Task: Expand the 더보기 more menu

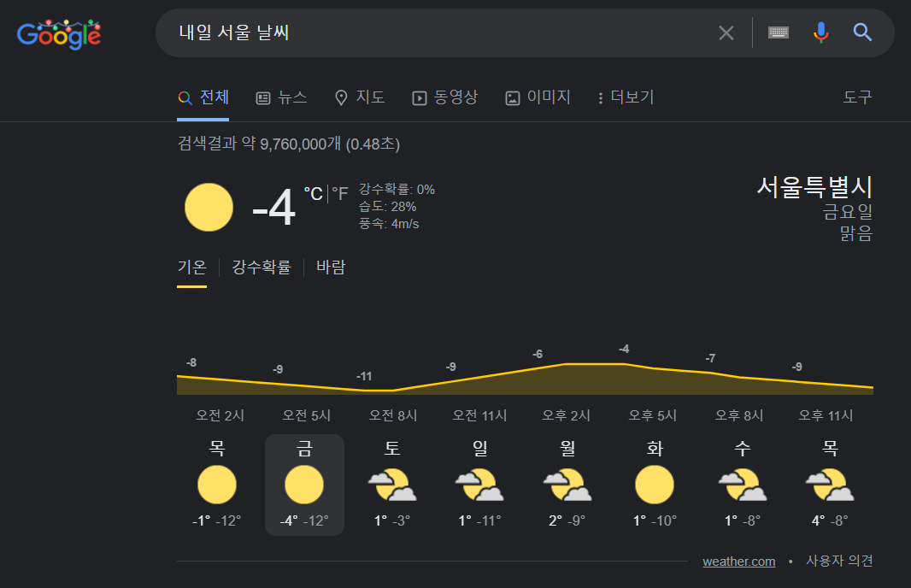Action: 626,97
